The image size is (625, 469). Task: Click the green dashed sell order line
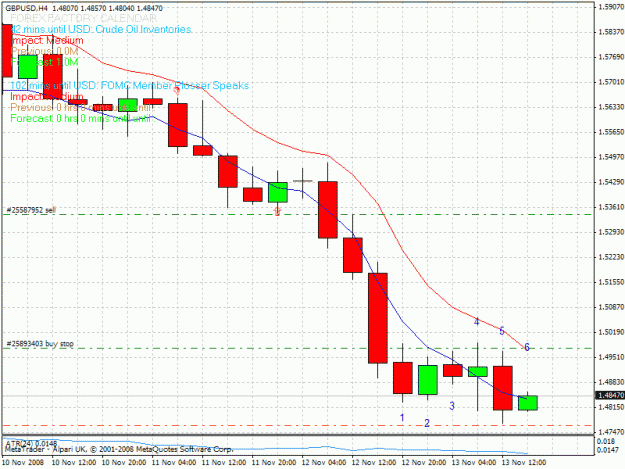coord(297,214)
